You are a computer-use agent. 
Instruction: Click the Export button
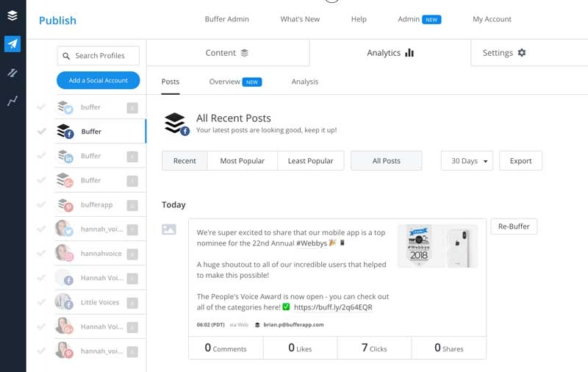(520, 161)
